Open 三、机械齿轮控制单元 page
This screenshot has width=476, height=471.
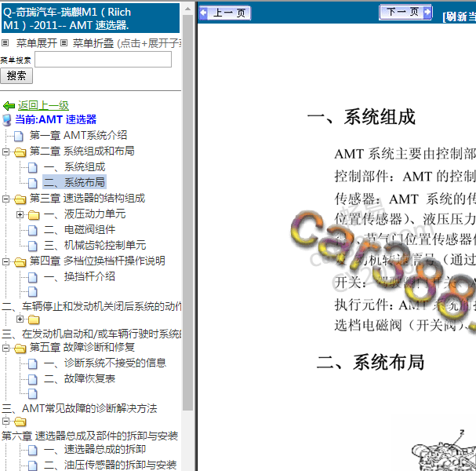[x=95, y=245]
